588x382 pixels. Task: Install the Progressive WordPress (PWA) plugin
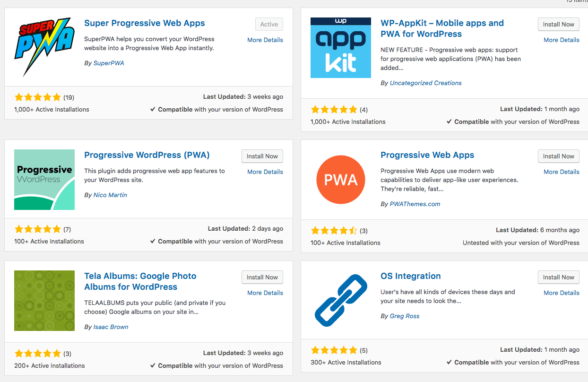262,156
